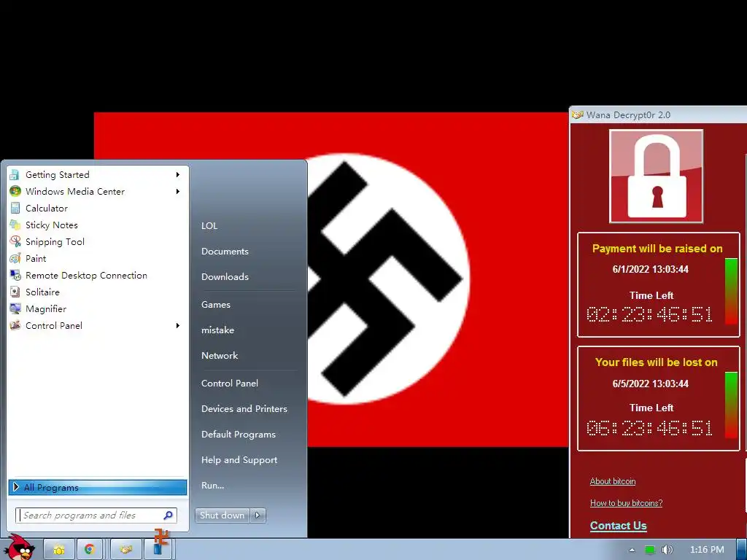Viewport: 747px width, 560px height.
Task: Expand All Programs list
Action: (98, 487)
